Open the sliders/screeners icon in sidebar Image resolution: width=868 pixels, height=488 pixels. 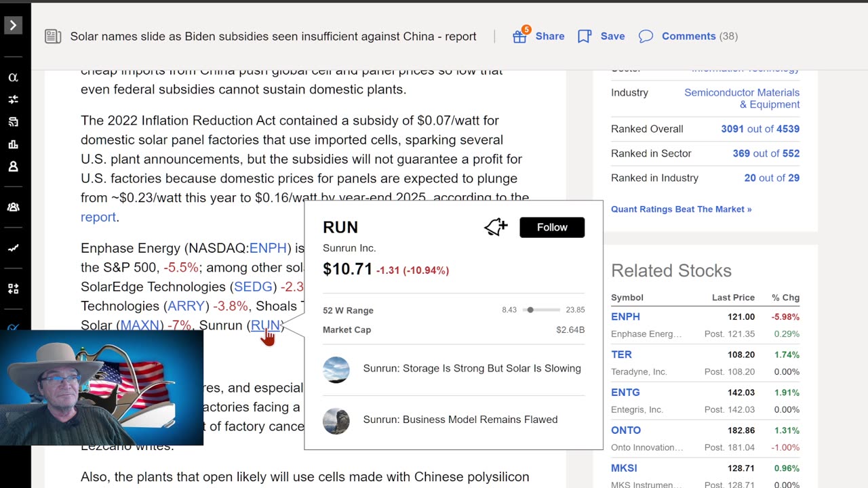click(13, 100)
